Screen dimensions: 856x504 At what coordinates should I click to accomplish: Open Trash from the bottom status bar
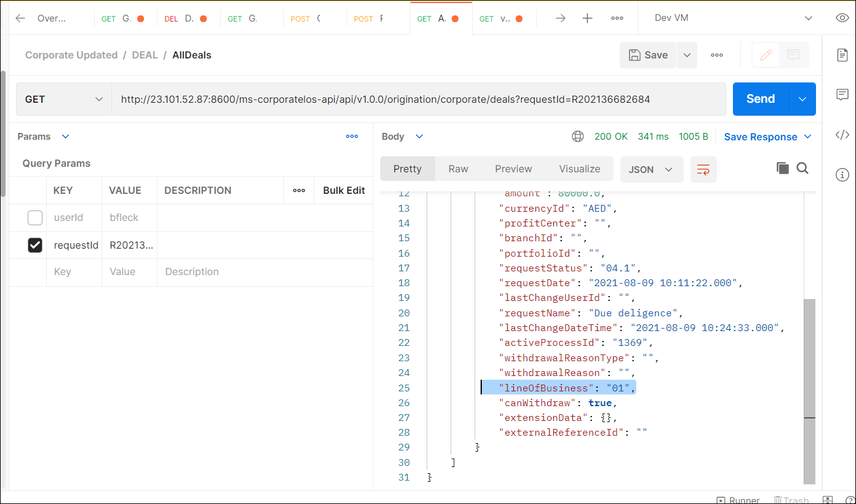tap(791, 500)
